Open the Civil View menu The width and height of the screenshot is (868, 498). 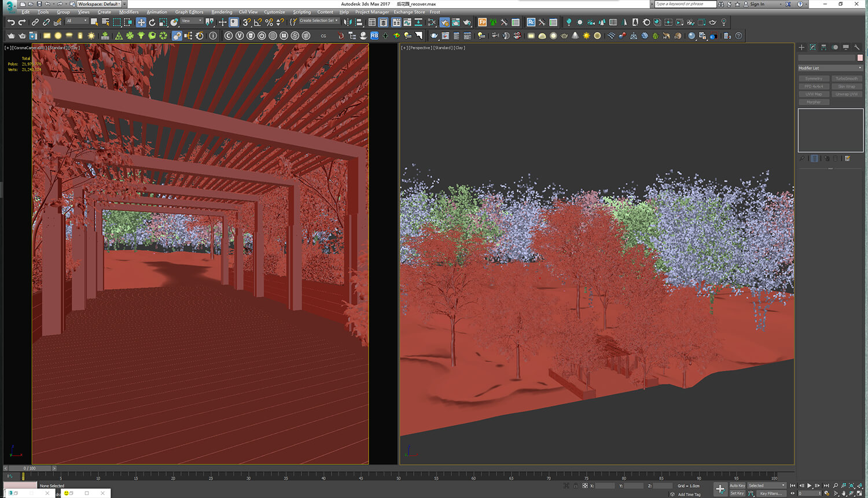(x=248, y=12)
